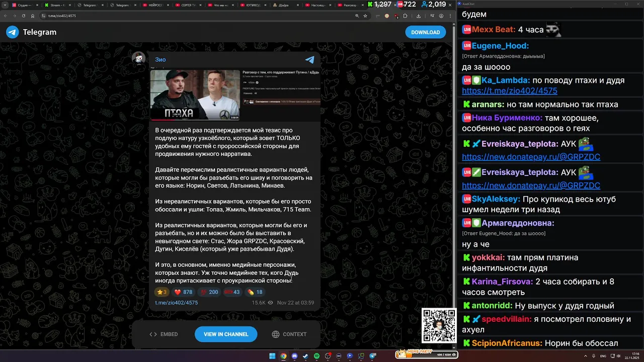Click the zoom magnifier icon in the address bar

(357, 16)
